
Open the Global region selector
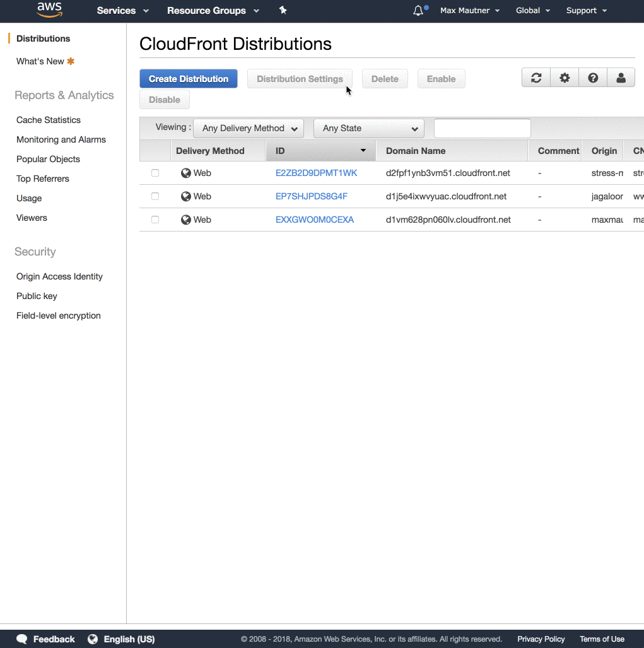533,10
